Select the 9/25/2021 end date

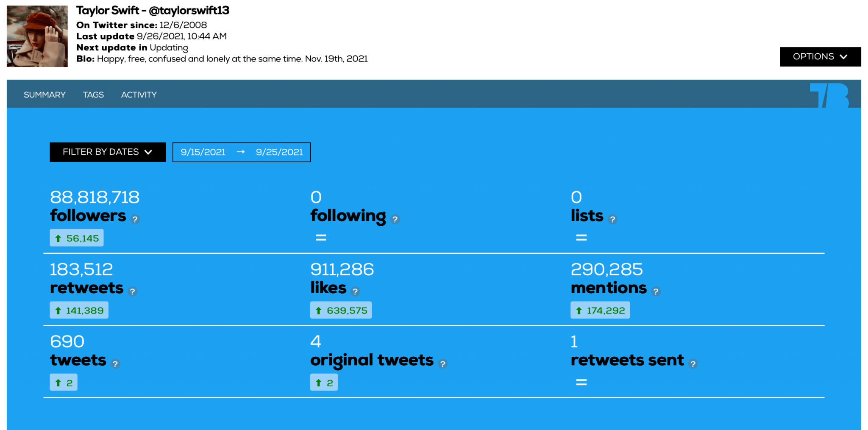[278, 152]
